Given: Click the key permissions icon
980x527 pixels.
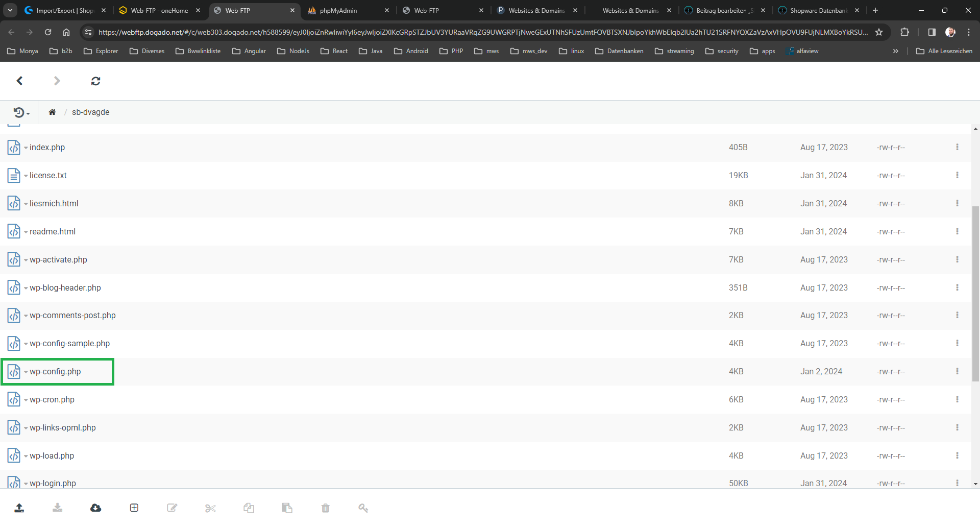Looking at the screenshot, I should [363, 508].
